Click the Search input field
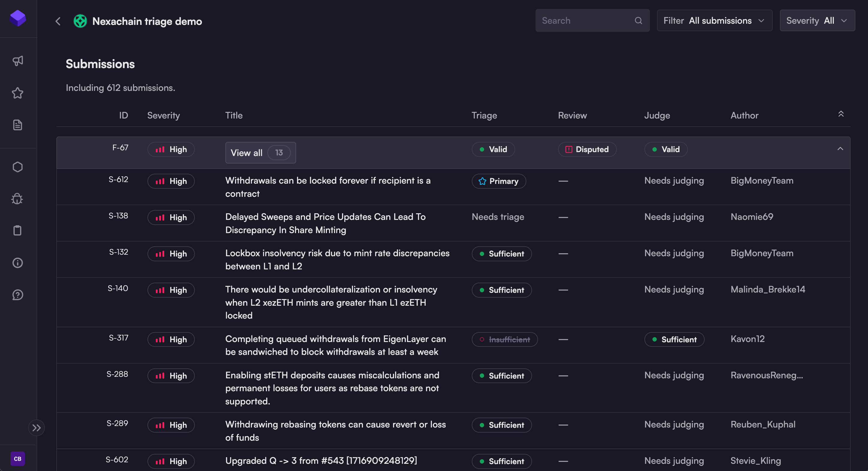This screenshot has width=868, height=471. [x=586, y=21]
